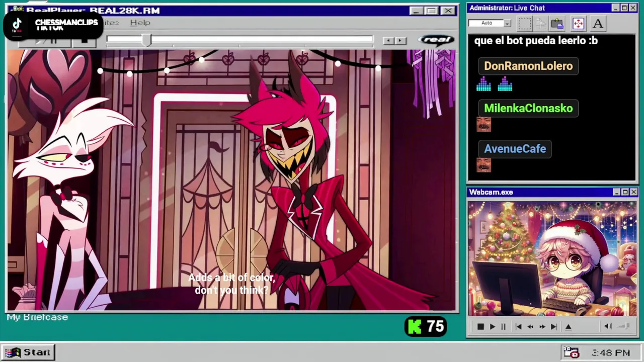Open the Auto dropdown in Live Chat toolbar
This screenshot has width=644, height=362.
coord(490,23)
